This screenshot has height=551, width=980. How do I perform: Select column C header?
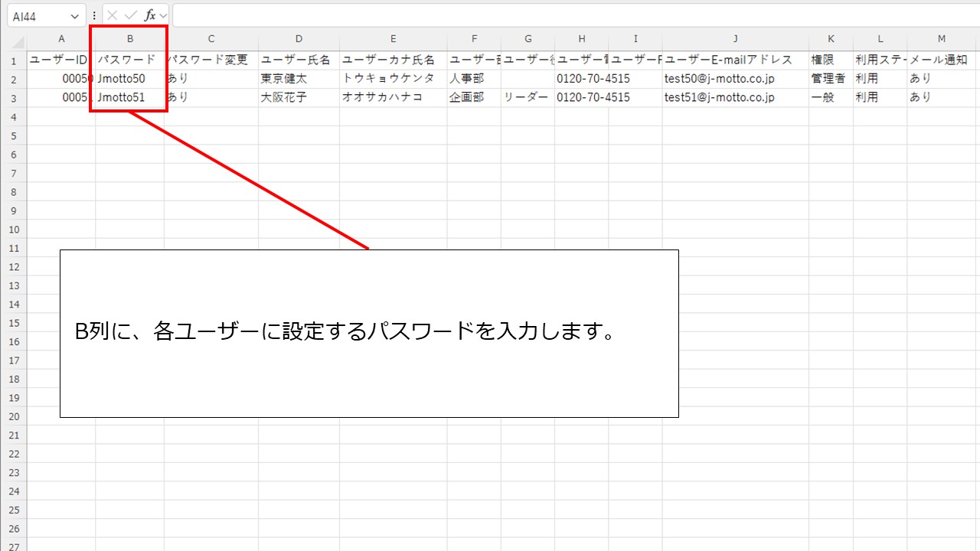pos(211,39)
